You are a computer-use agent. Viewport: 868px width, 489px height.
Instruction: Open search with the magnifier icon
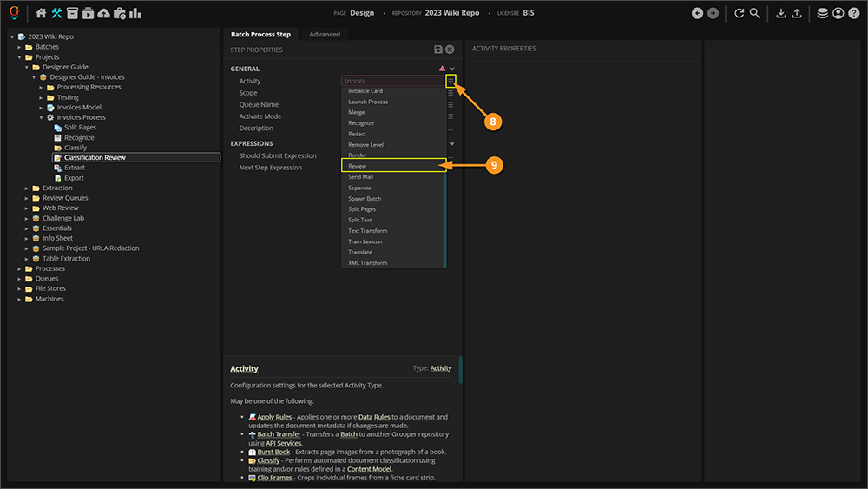(x=755, y=13)
